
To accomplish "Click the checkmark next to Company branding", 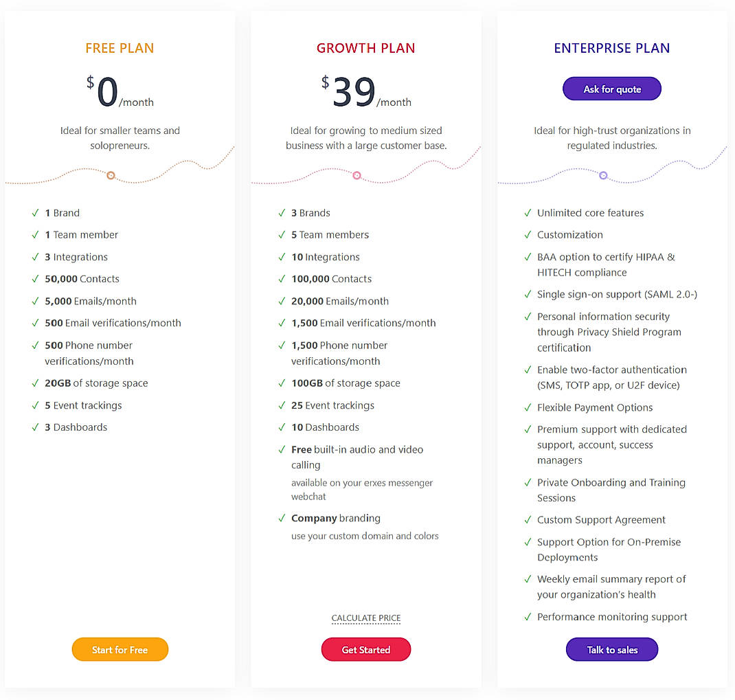I will tap(282, 518).
